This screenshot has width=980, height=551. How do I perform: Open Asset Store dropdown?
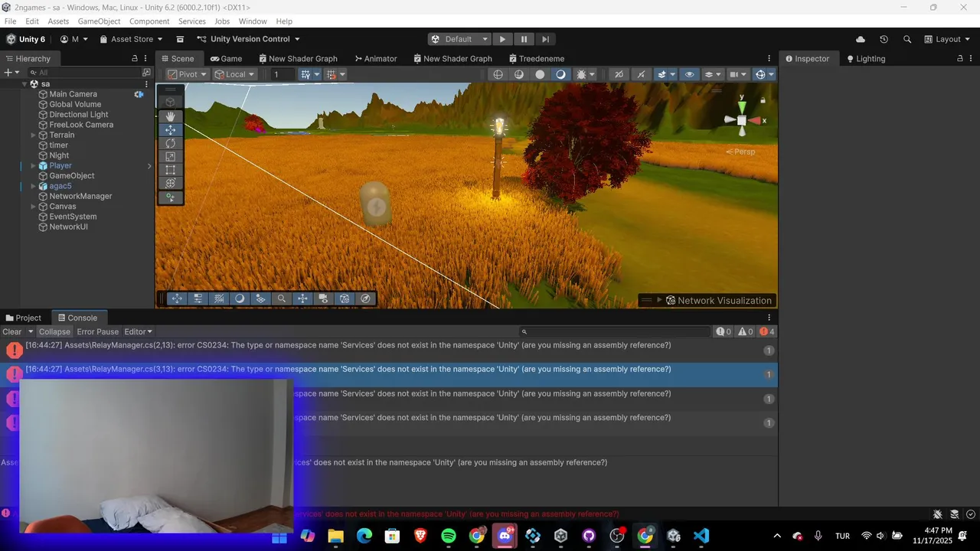131,39
